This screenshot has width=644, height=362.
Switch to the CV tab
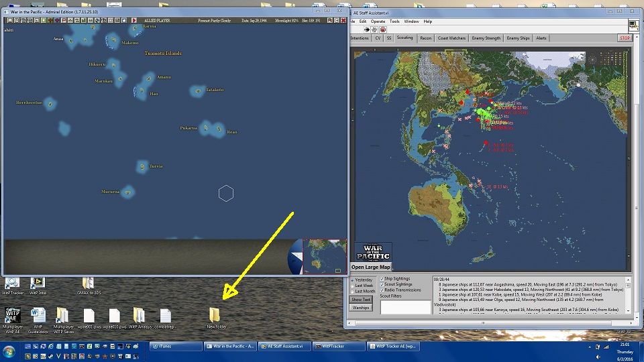click(378, 38)
